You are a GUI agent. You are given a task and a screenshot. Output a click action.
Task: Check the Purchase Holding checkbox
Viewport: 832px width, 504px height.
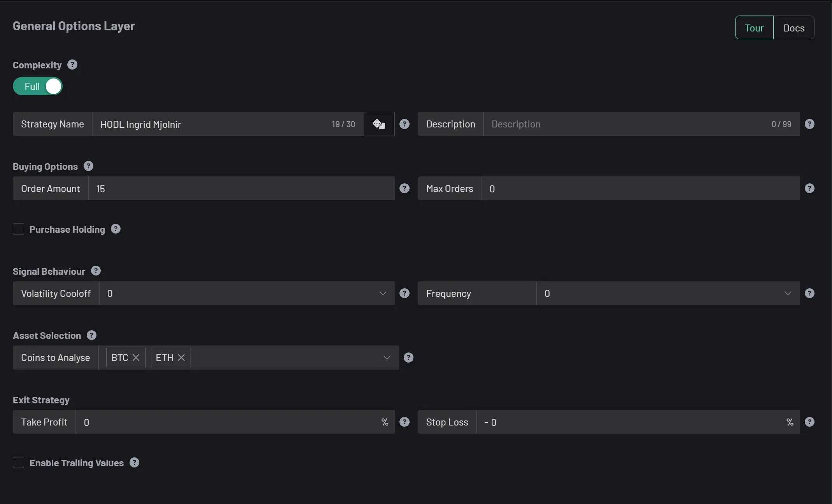(18, 229)
